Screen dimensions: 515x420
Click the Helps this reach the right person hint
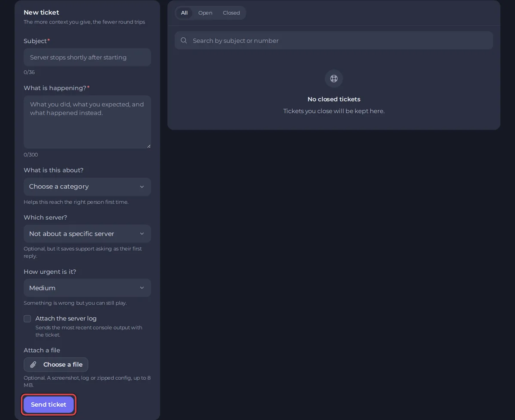click(76, 202)
